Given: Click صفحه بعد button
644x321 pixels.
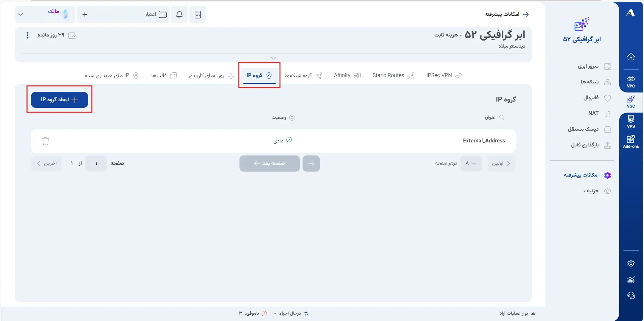Looking at the screenshot, I should click(x=269, y=163).
